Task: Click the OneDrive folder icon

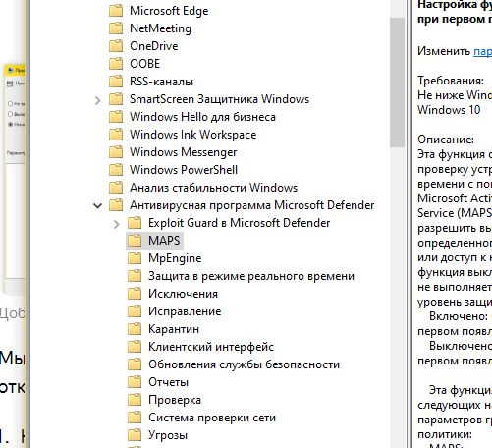Action: pyautogui.click(x=116, y=46)
